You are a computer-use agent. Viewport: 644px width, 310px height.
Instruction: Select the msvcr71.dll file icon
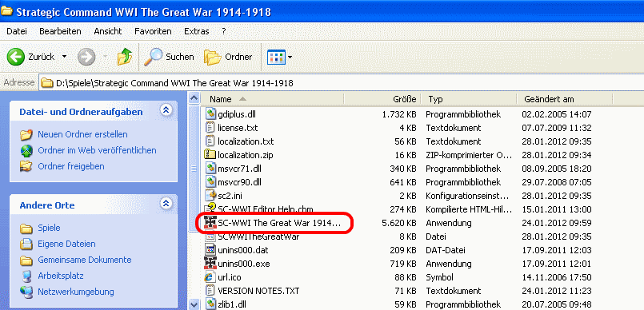(x=210, y=169)
